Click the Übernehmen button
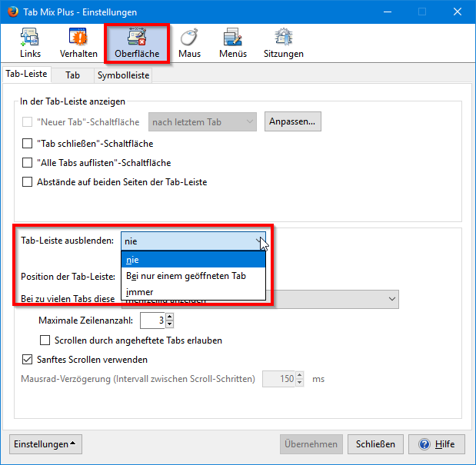The image size is (476, 465). tap(311, 444)
